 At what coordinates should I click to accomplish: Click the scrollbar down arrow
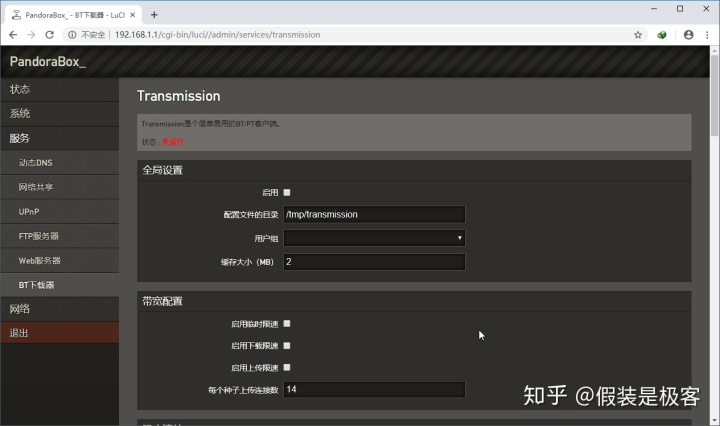tap(714, 420)
